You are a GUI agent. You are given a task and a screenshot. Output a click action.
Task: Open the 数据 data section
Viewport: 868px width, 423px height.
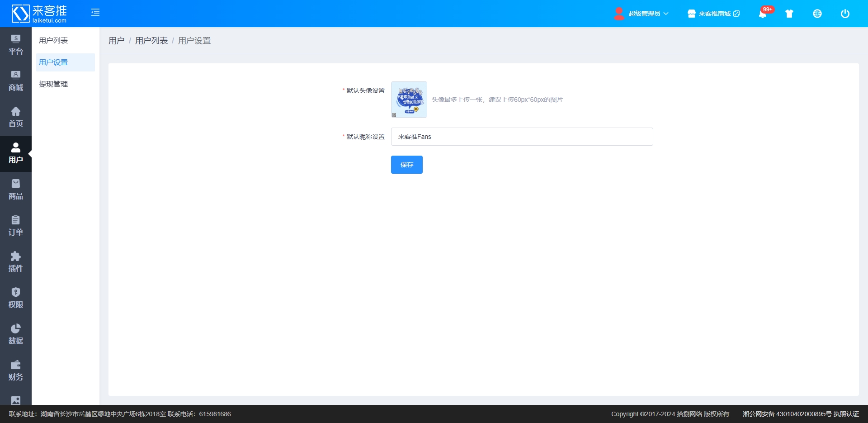(16, 334)
